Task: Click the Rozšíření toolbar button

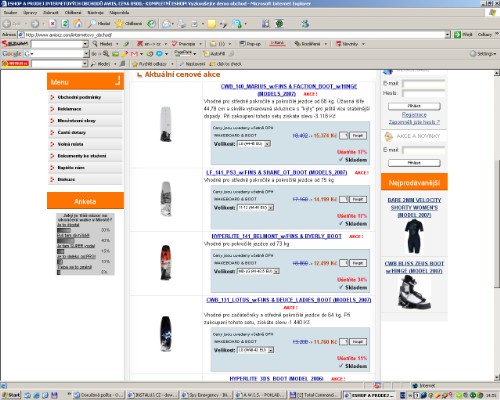Action: pos(307,44)
